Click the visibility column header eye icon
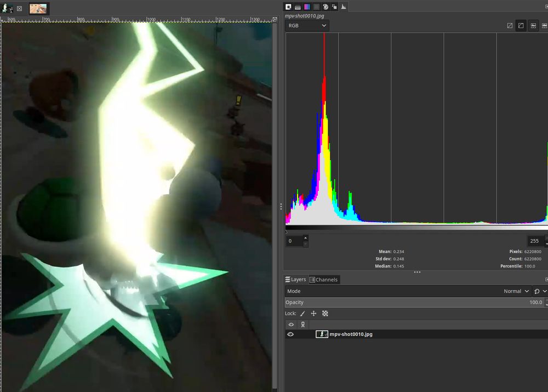Image resolution: width=548 pixels, height=392 pixels. coord(291,325)
